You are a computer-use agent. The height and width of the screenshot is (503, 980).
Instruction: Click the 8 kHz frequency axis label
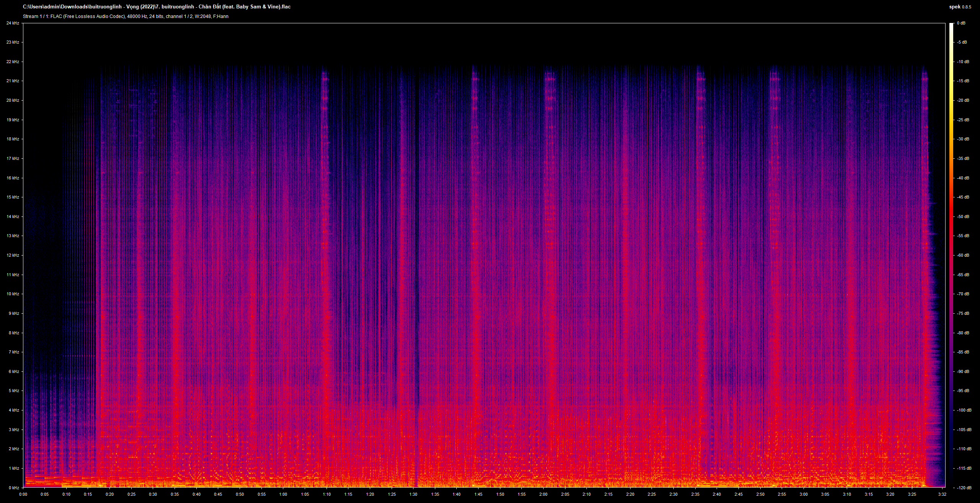pyautogui.click(x=14, y=333)
